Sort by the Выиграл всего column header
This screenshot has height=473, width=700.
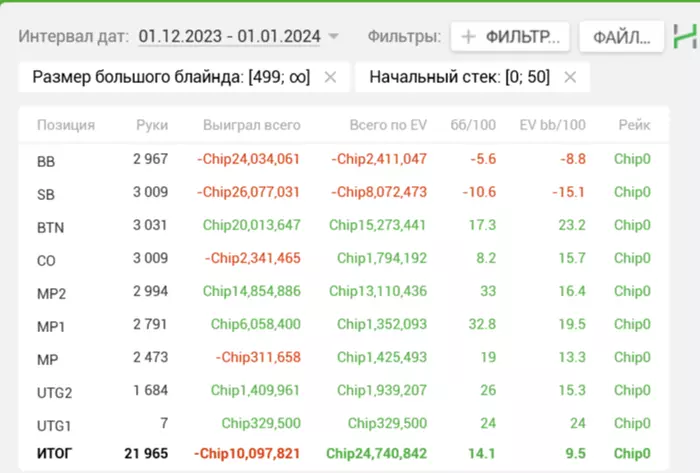click(x=251, y=125)
